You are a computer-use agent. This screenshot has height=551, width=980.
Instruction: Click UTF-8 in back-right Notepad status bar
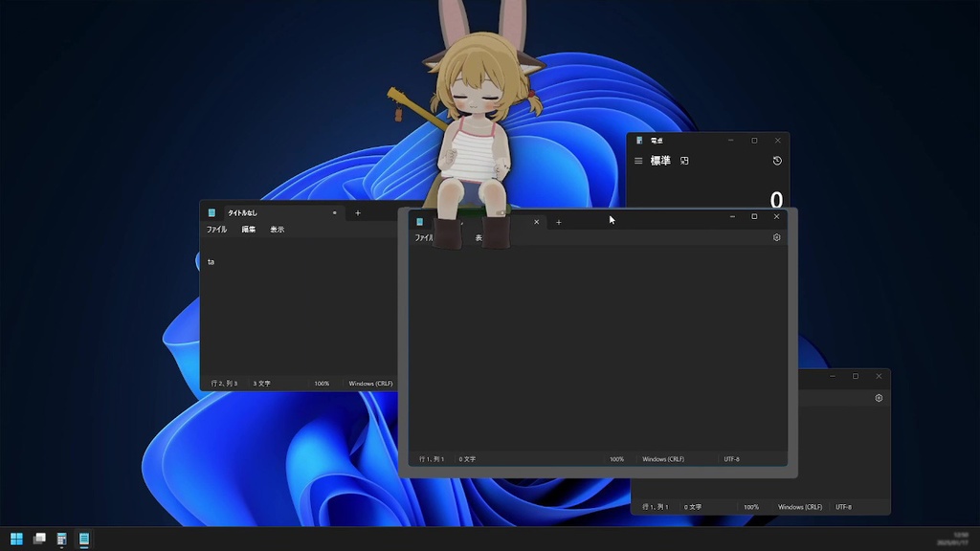(843, 507)
